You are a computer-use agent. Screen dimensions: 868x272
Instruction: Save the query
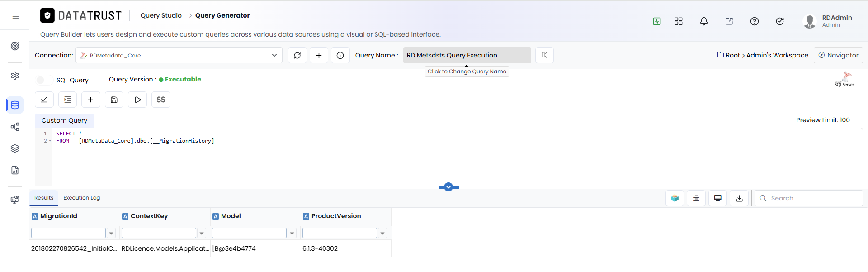pyautogui.click(x=114, y=100)
